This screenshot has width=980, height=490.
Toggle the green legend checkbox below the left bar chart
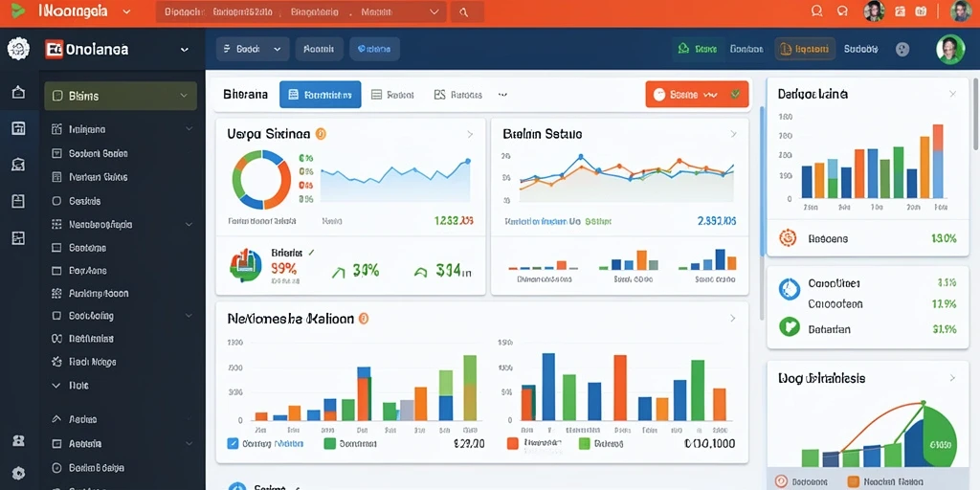point(330,444)
